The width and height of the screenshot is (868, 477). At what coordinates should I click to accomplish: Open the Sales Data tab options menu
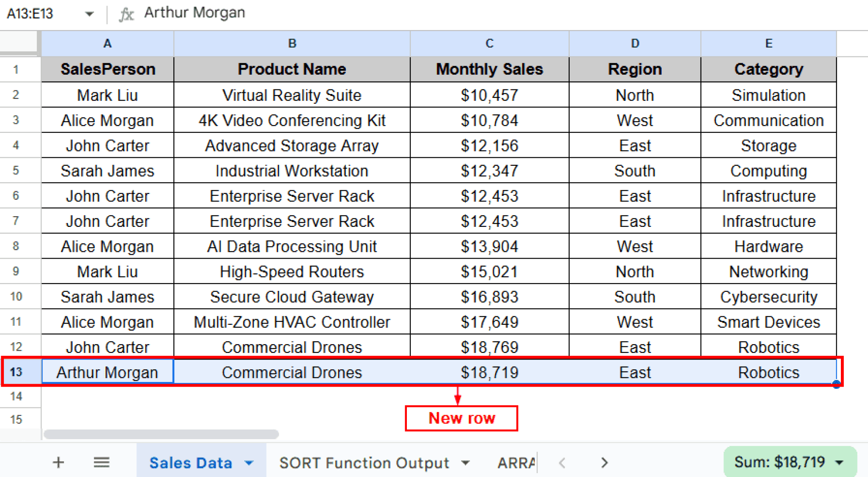(x=249, y=462)
